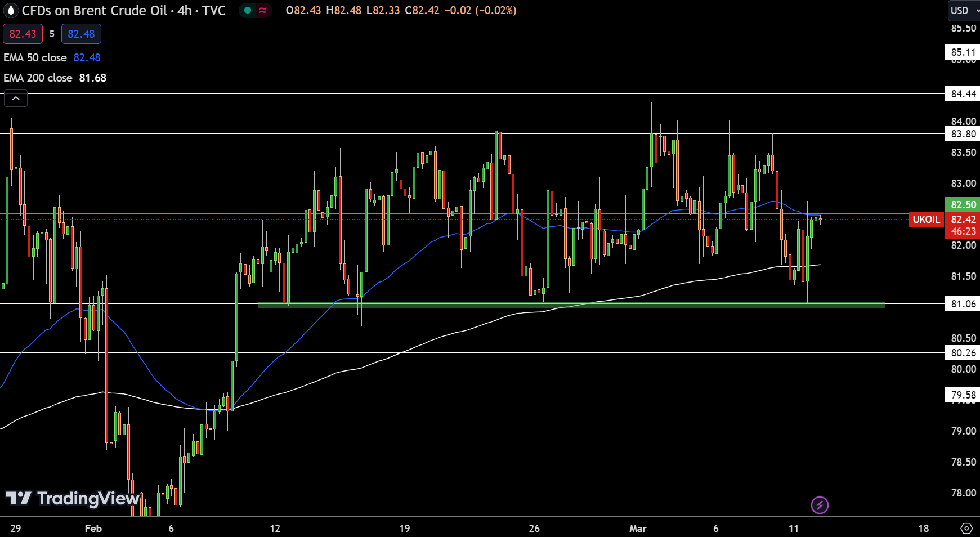Select the EMA 50 close indicator legend
The width and height of the screenshot is (980, 537).
pyautogui.click(x=35, y=58)
